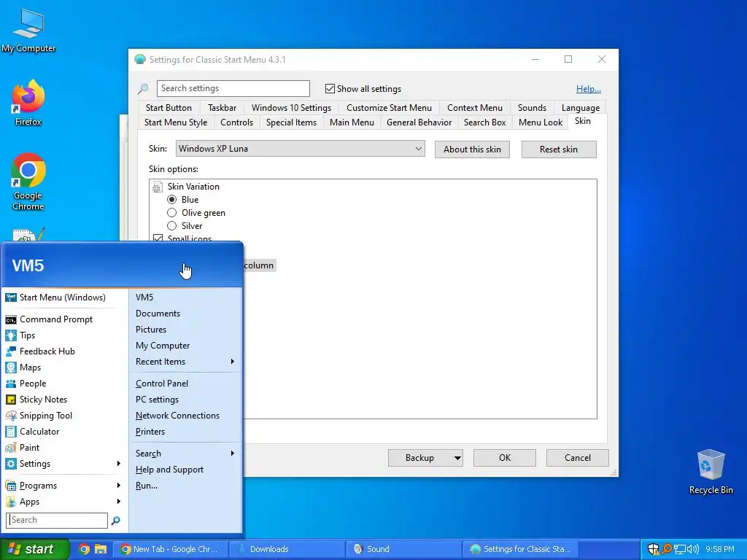Open Documents in start menu
The image size is (747, 560).
tap(158, 314)
